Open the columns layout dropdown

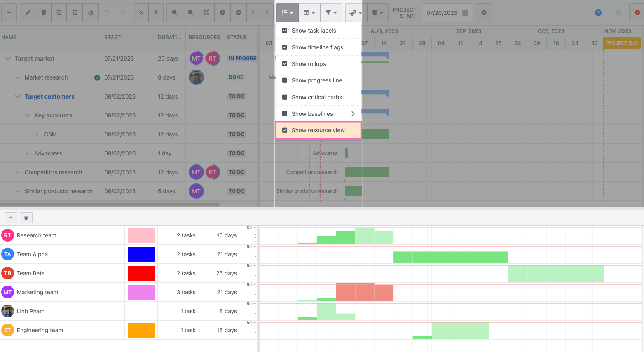[309, 13]
